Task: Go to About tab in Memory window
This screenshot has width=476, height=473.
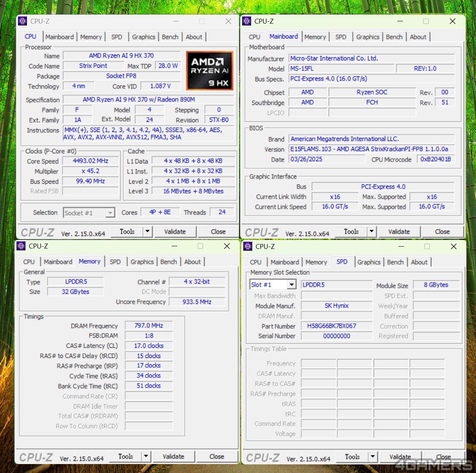Action: click(x=192, y=262)
